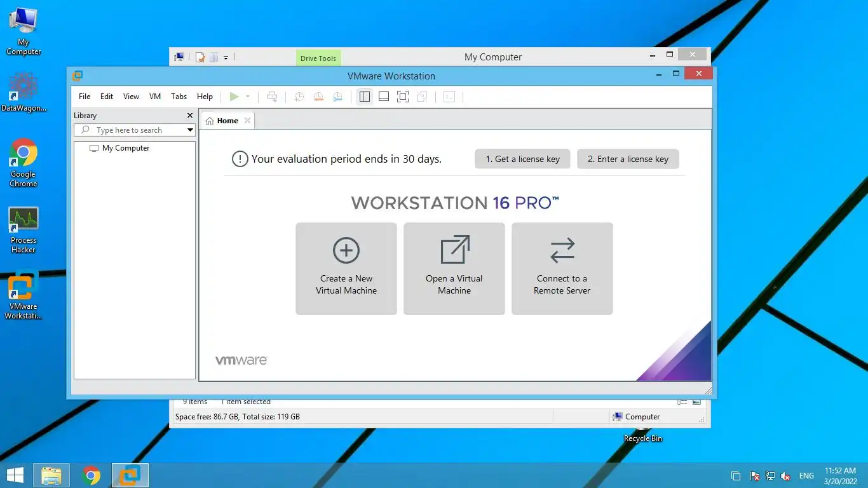Open the Edit menu

tap(107, 97)
